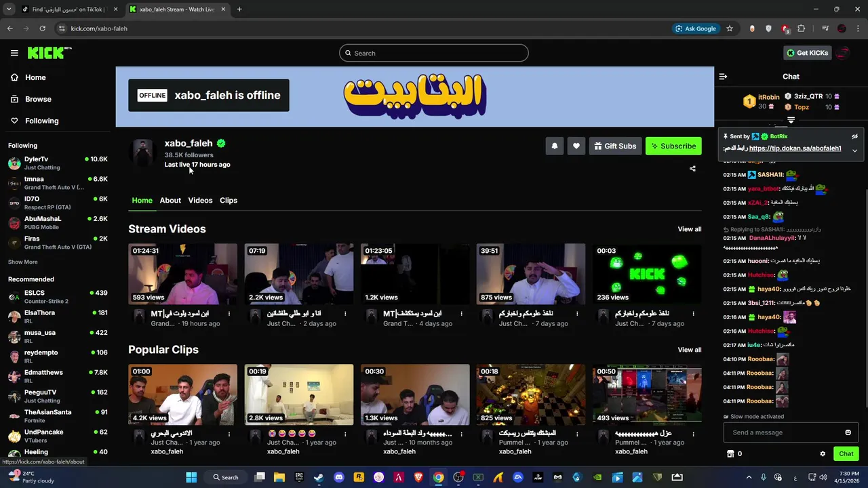
Task: Open browser extensions puzzle icon
Action: [802, 28]
